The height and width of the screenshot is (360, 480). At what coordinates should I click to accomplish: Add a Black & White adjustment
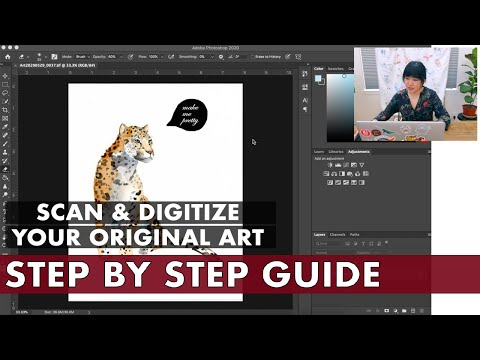(x=342, y=174)
